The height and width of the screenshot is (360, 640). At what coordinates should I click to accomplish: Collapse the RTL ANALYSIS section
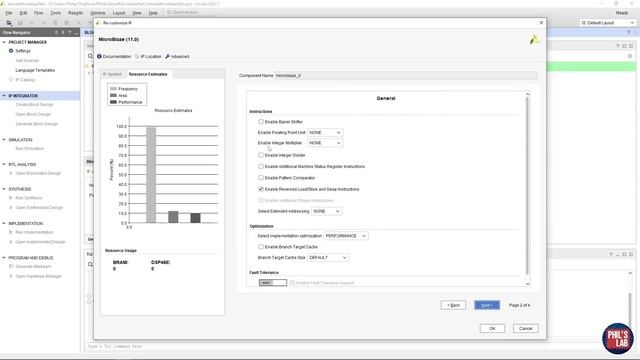[x=4, y=164]
